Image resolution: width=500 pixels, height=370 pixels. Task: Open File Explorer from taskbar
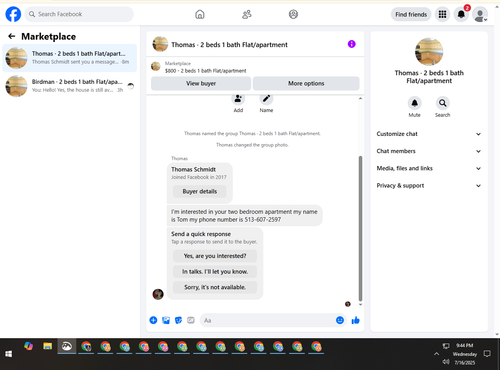47,347
